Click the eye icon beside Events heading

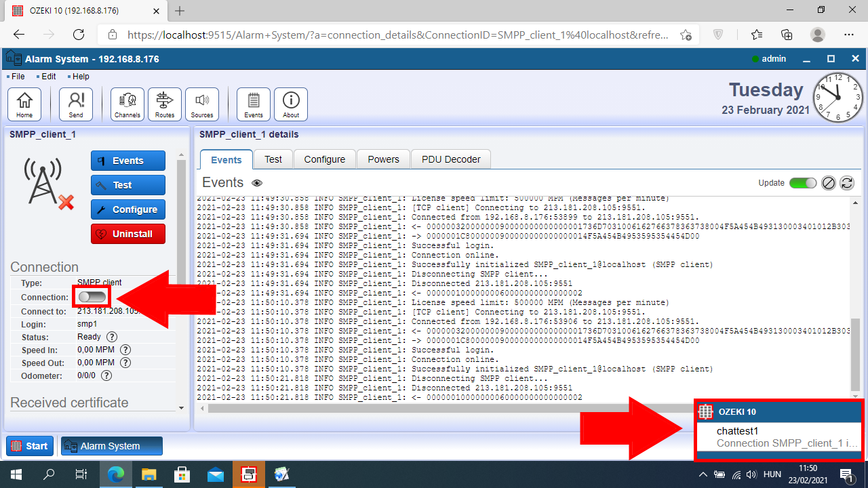257,183
